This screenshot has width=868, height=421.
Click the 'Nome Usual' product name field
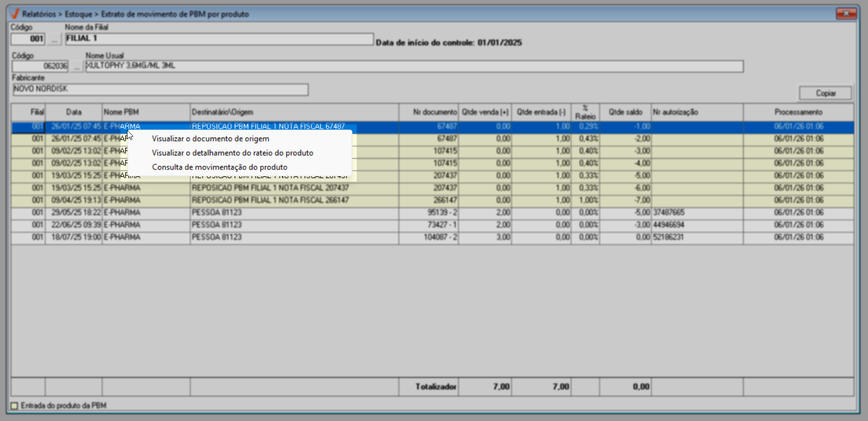click(x=414, y=66)
